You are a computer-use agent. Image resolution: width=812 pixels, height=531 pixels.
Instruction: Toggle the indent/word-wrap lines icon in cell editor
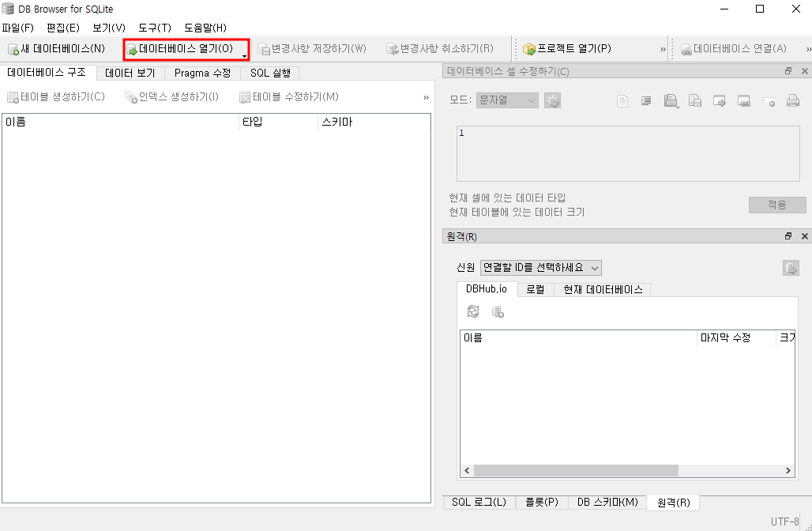(x=646, y=101)
